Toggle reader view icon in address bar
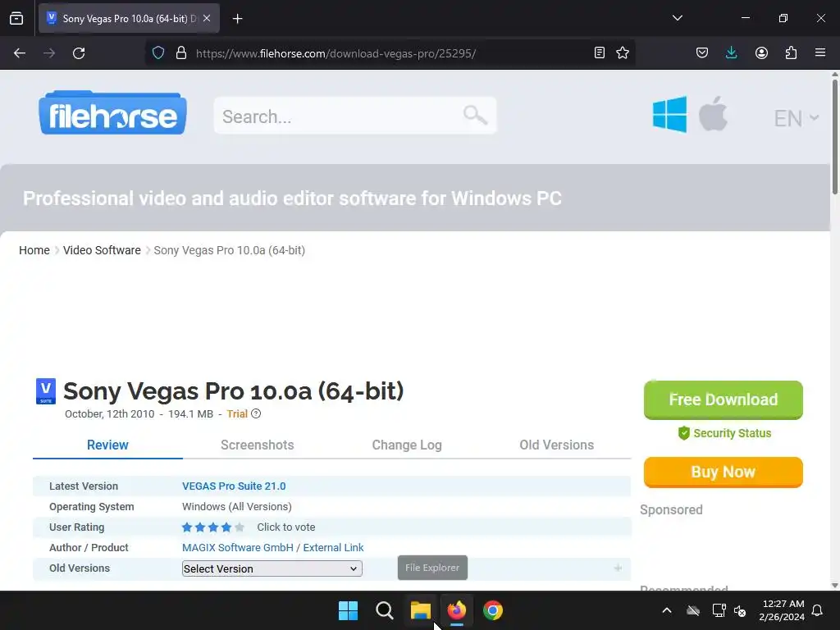 600,53
